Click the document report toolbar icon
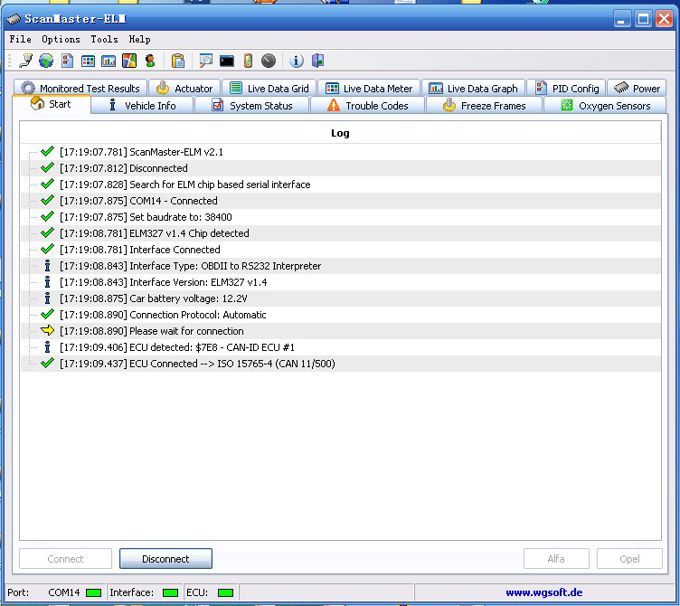680x606 pixels. [x=67, y=61]
